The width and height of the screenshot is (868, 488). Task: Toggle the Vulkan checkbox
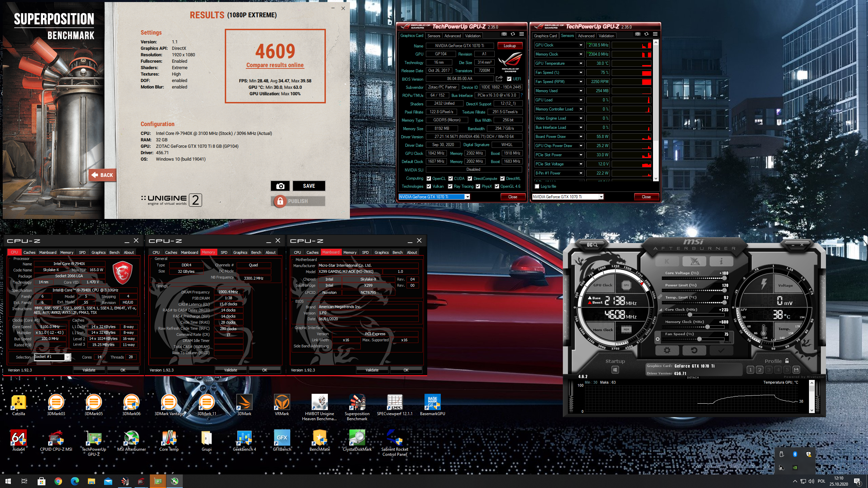click(x=429, y=186)
